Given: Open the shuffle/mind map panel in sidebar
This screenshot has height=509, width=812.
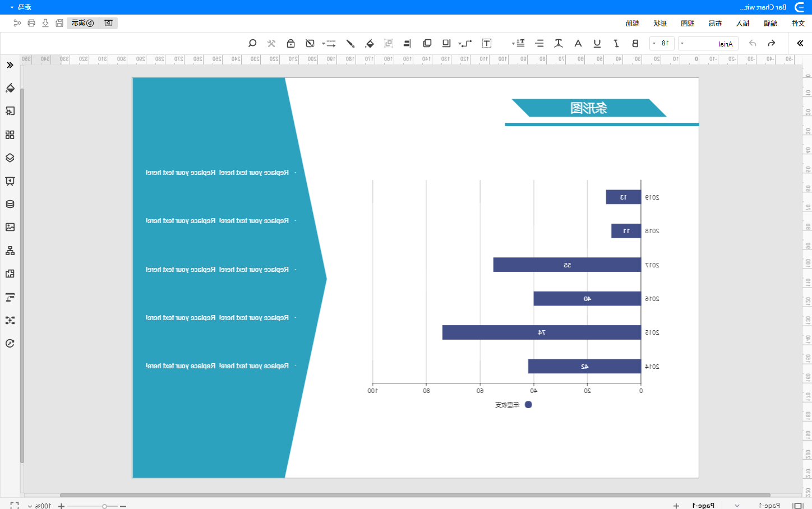Looking at the screenshot, I should 10,320.
